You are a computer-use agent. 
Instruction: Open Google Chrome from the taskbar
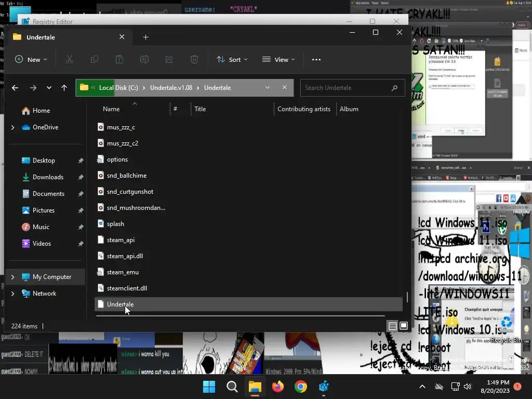click(301, 387)
